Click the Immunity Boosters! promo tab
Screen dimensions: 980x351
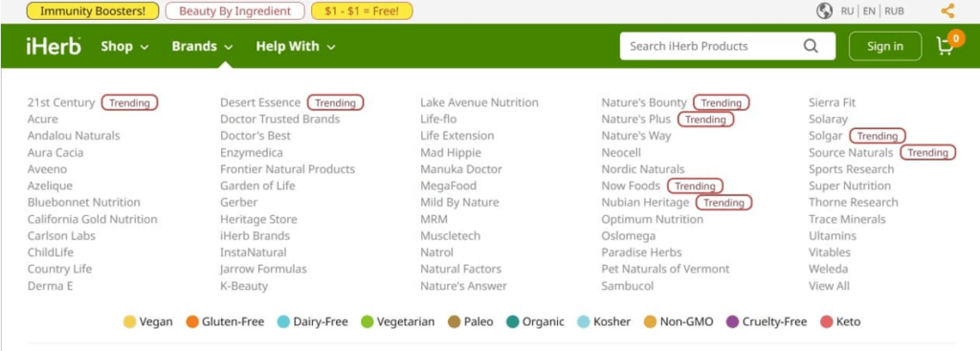click(x=93, y=11)
